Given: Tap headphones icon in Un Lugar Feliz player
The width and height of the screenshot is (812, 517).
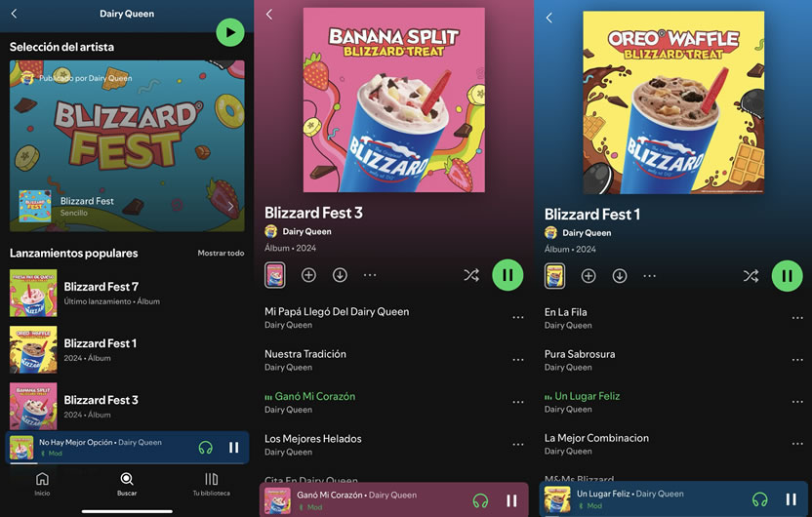Looking at the screenshot, I should (759, 499).
